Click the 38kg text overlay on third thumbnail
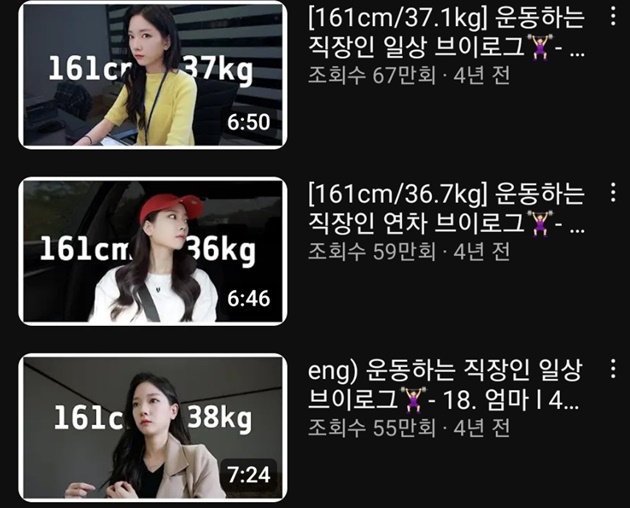Image resolution: width=630 pixels, height=508 pixels. (x=220, y=418)
